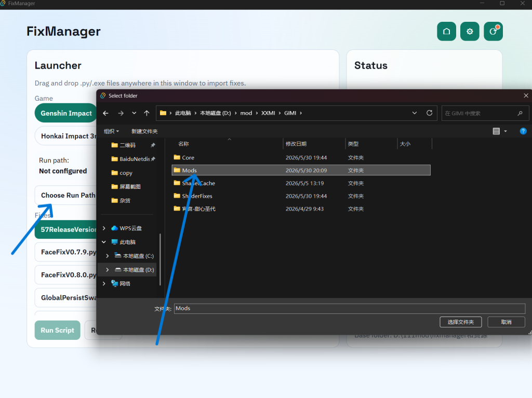
Task: Select the Genshin Impact game option
Action: pyautogui.click(x=66, y=113)
